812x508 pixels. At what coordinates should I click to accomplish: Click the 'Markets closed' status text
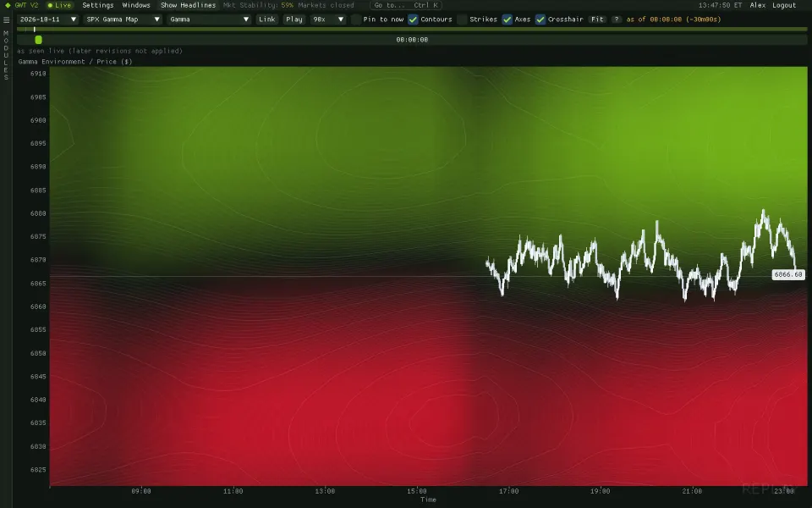pos(326,5)
